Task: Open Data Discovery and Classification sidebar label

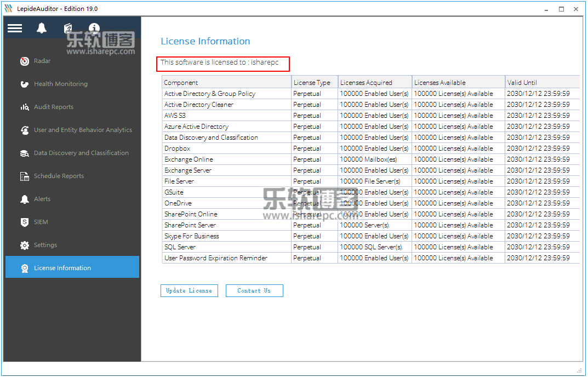Action: [x=81, y=153]
